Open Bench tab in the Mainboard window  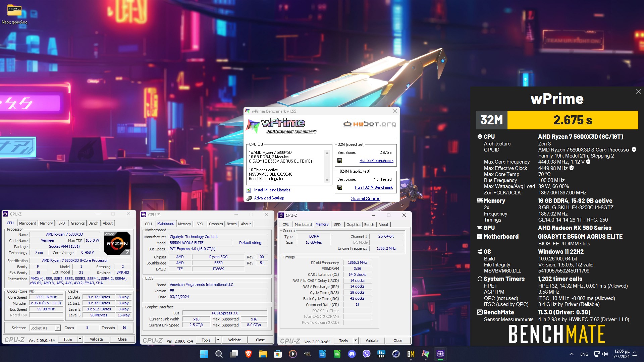tap(232, 224)
